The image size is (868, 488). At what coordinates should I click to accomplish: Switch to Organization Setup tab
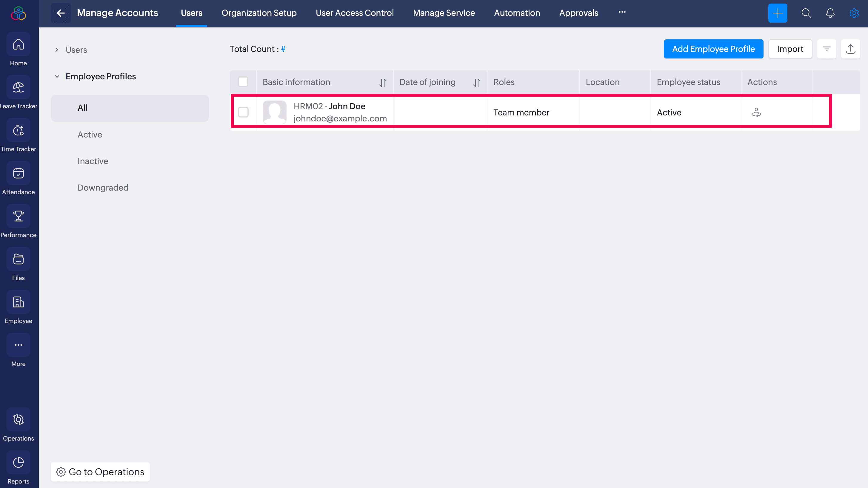coord(259,13)
